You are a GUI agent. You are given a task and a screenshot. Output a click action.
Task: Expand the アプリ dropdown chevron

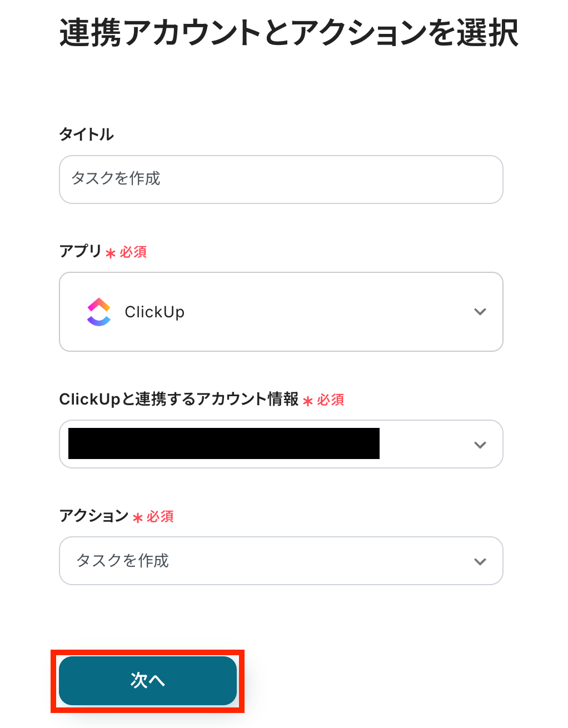[x=480, y=312]
